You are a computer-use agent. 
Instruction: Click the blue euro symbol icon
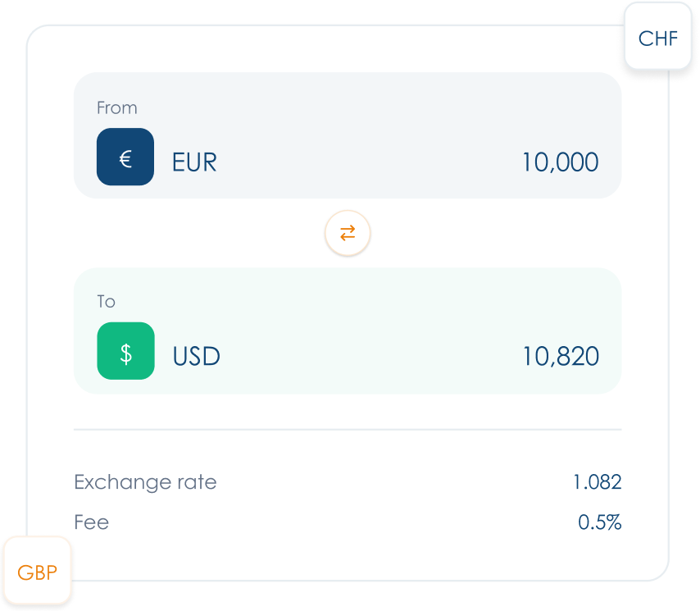(x=125, y=157)
